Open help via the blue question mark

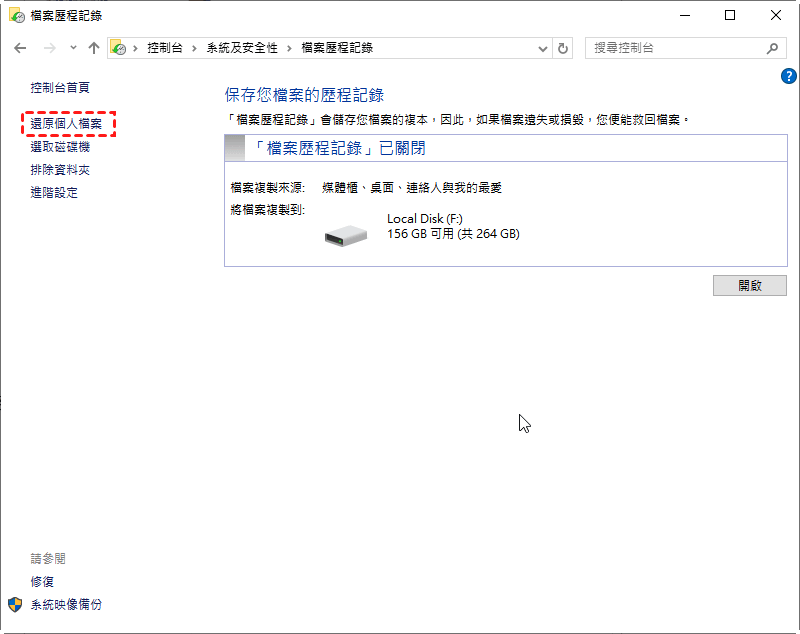pyautogui.click(x=787, y=76)
